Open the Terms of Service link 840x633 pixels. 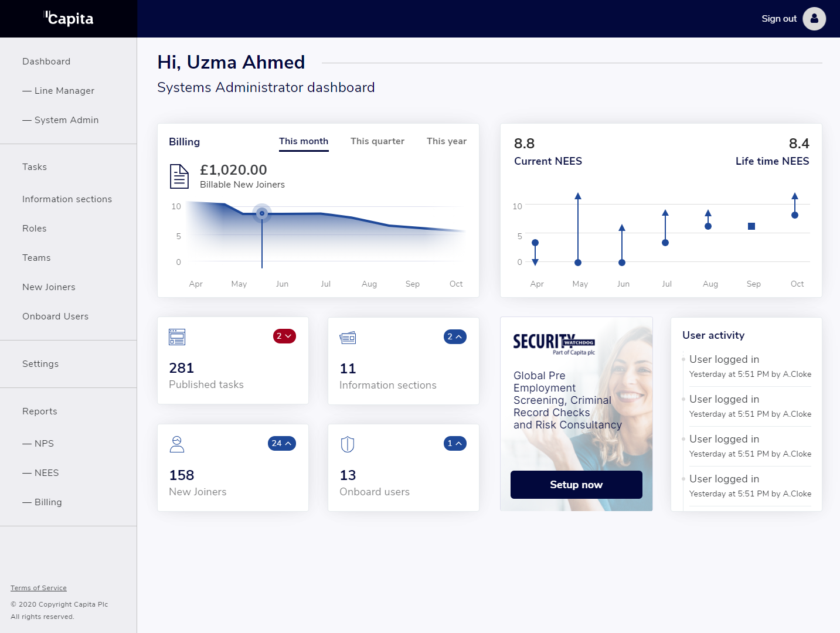(x=39, y=588)
